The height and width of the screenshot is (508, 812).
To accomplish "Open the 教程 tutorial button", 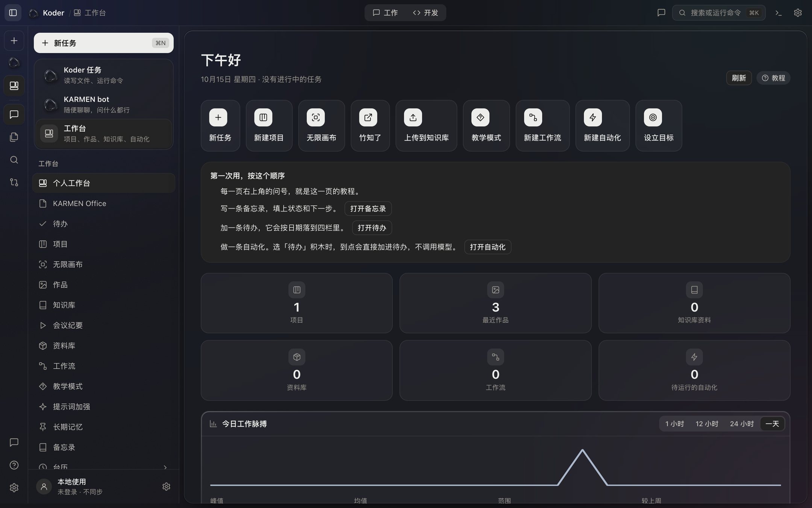I will (773, 78).
